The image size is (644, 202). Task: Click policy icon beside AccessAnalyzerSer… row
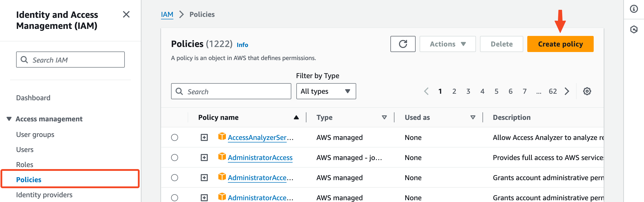[x=222, y=136]
